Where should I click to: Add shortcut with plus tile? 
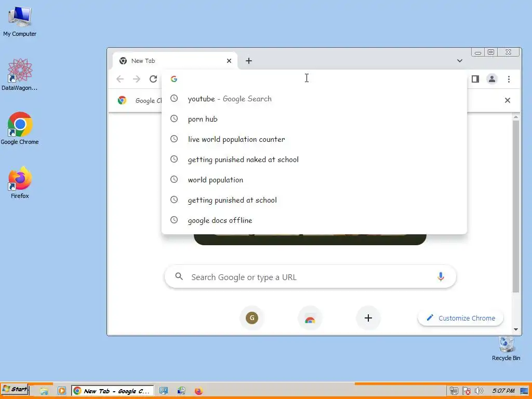tap(368, 318)
